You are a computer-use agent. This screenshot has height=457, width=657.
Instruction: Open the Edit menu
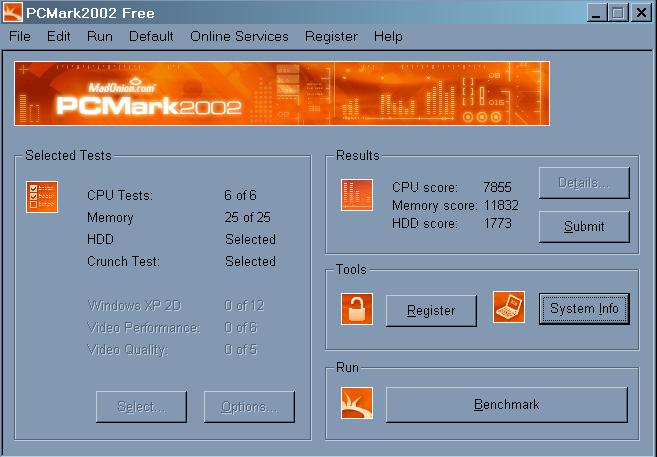59,36
